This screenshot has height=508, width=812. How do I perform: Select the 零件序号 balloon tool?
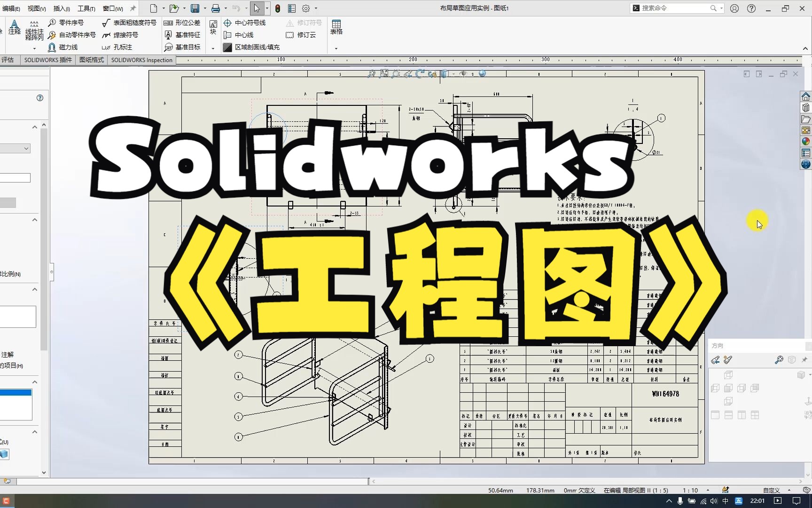[x=66, y=23]
